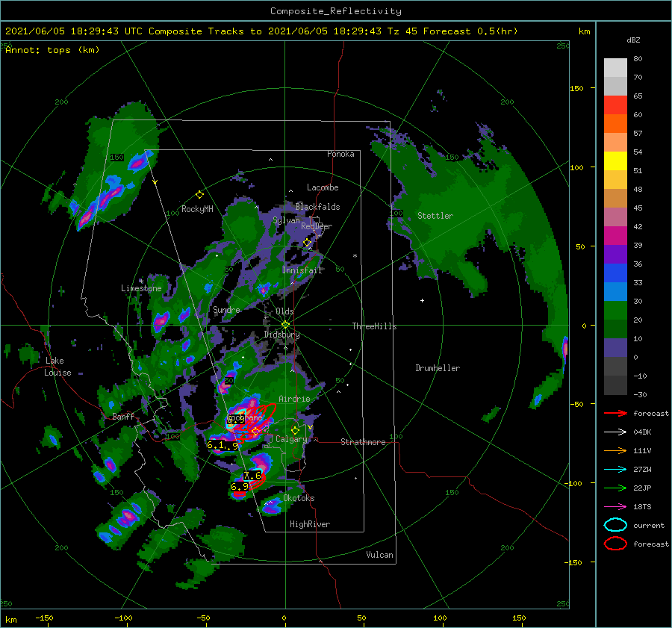This screenshot has height=628, width=672.
Task: Click the timestamp 'Composite Tracks' header line
Action: tap(261, 31)
